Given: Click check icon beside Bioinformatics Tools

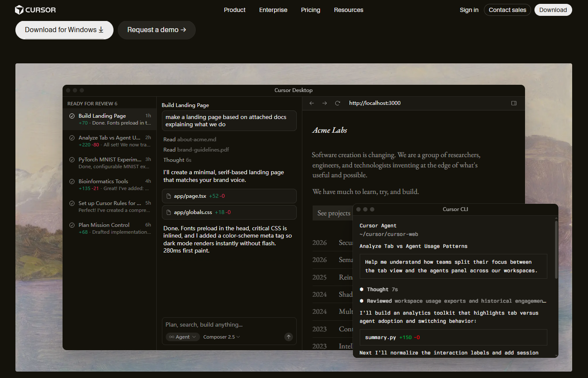Looking at the screenshot, I should click(x=72, y=182).
